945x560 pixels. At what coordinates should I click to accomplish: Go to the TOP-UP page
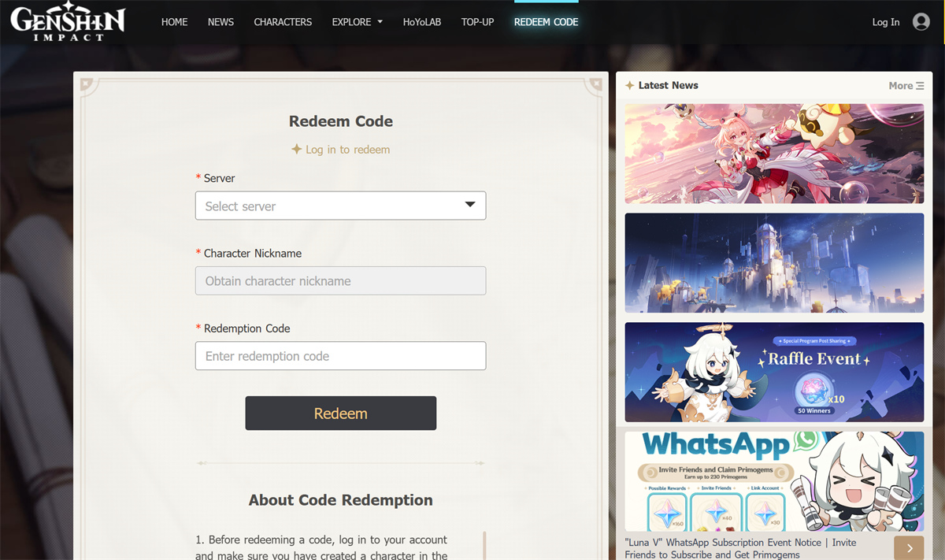(x=477, y=22)
